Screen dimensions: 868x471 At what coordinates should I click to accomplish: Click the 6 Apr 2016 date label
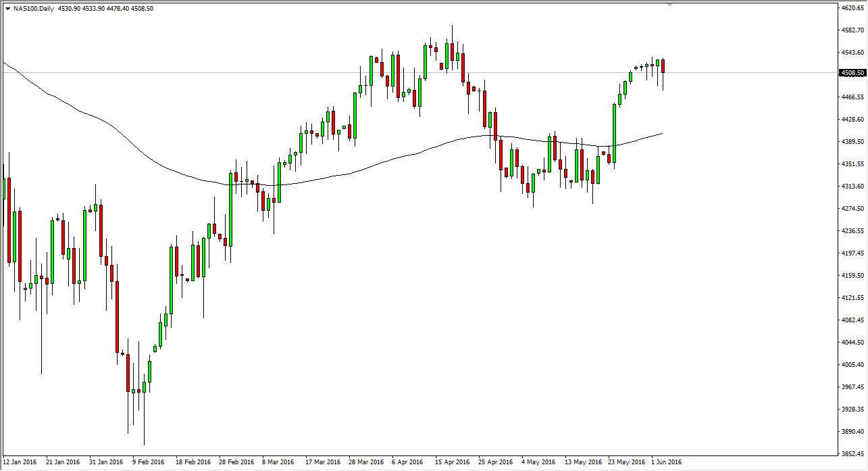click(x=408, y=463)
